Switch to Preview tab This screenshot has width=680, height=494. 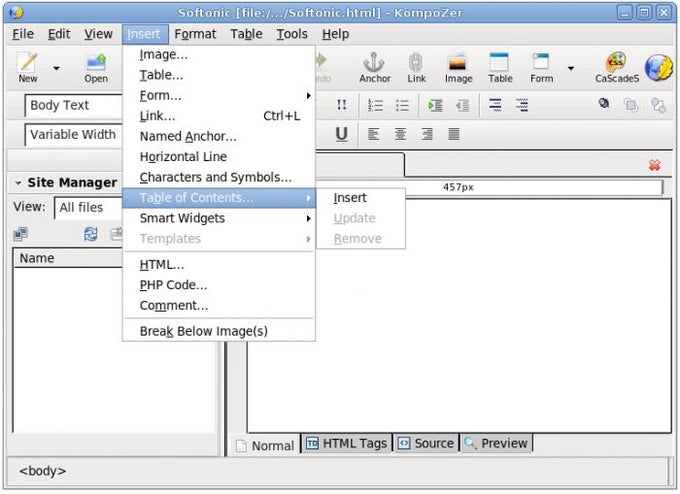click(x=496, y=443)
